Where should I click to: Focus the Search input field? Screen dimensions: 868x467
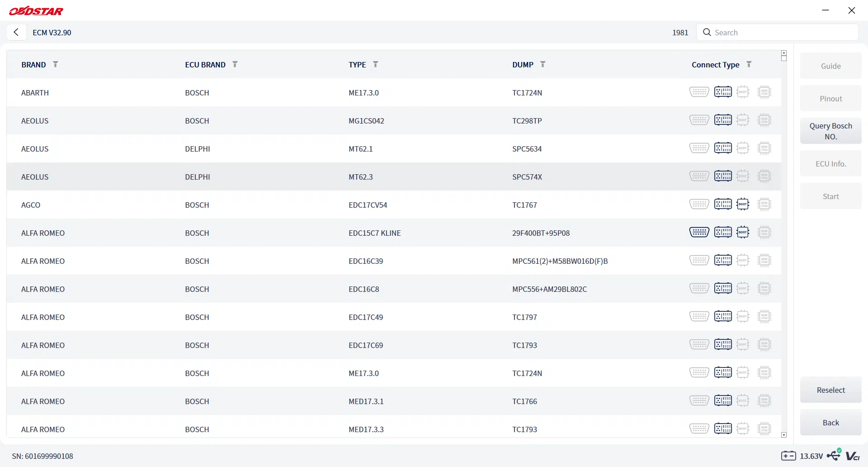coord(778,32)
